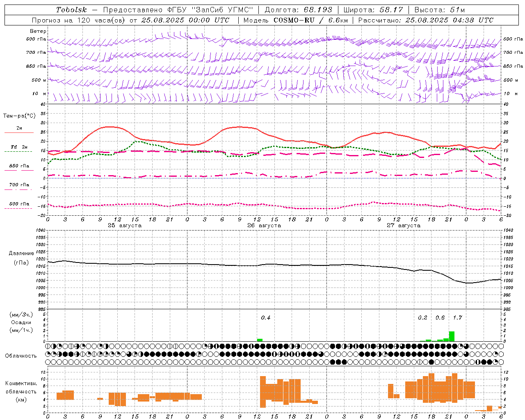Click the '500 м' wind level label on the left
The image size is (525, 420).
click(x=39, y=80)
